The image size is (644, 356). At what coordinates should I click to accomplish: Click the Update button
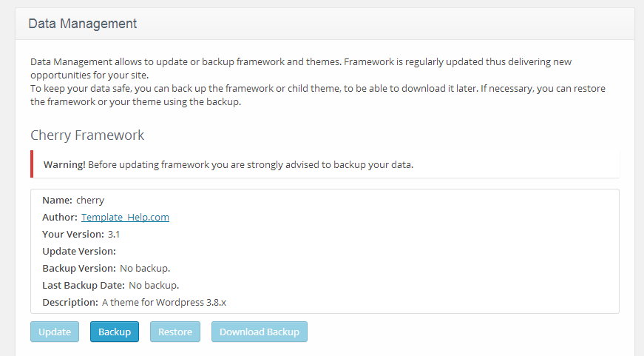(55, 332)
